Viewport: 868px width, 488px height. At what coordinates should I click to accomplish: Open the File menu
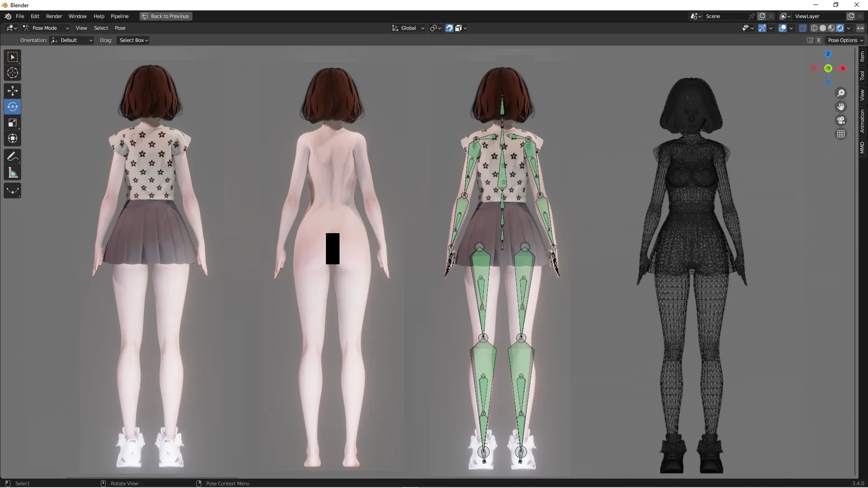tap(20, 16)
